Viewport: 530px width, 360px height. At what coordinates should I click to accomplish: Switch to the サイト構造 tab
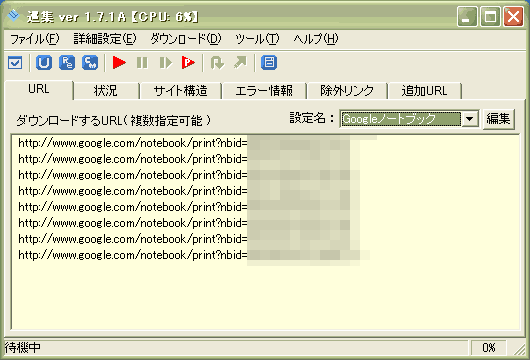180,91
